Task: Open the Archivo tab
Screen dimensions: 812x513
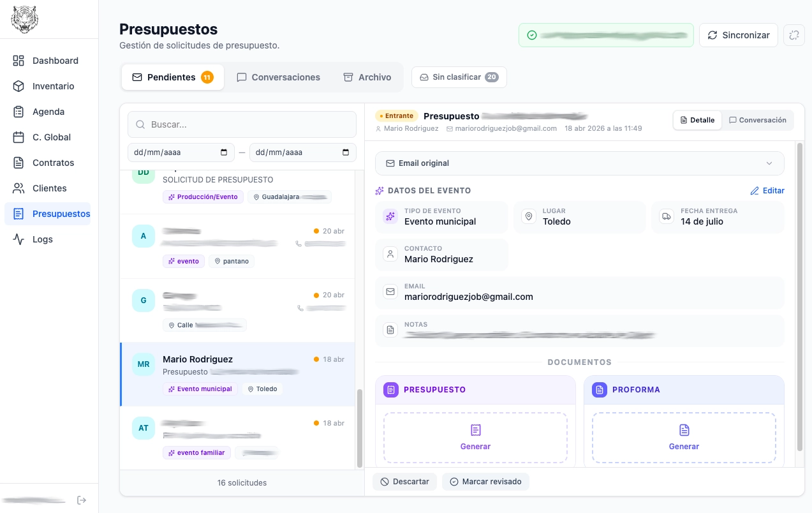Action: [367, 77]
